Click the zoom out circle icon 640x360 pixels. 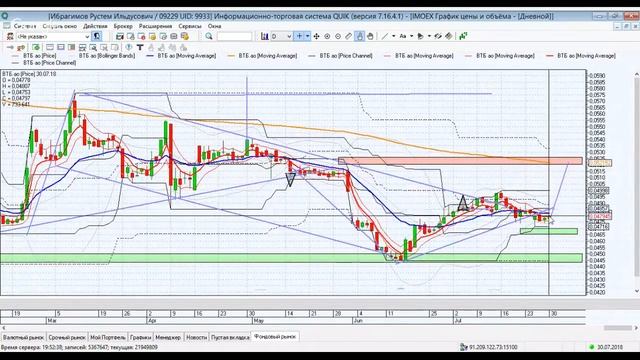click(x=338, y=36)
